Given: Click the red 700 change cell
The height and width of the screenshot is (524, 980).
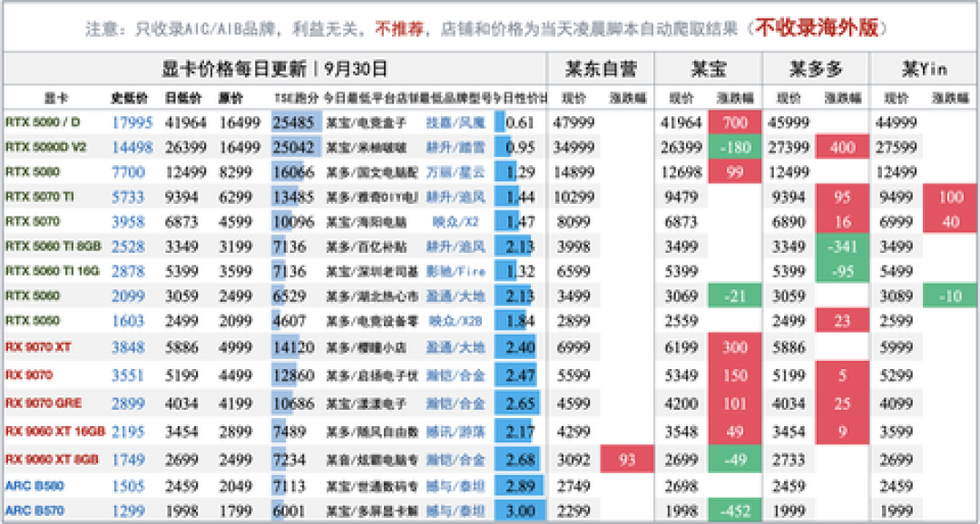Looking at the screenshot, I should click(735, 123).
